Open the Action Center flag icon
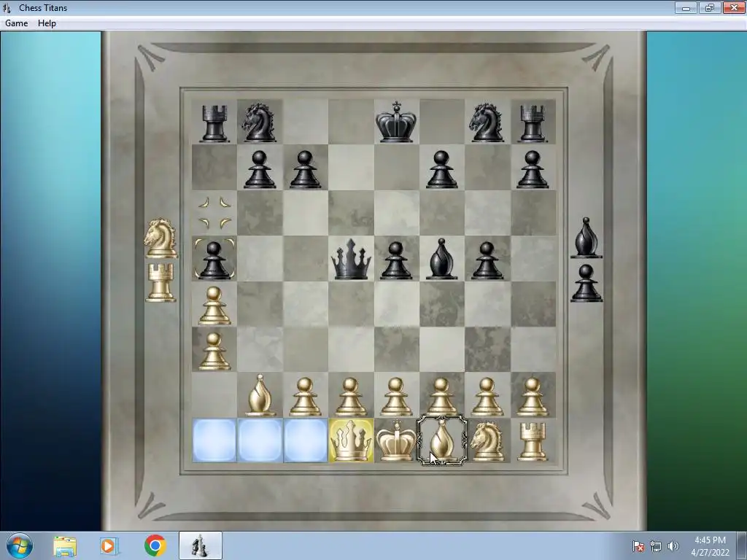Screen dimensions: 747x560 click(x=638, y=546)
